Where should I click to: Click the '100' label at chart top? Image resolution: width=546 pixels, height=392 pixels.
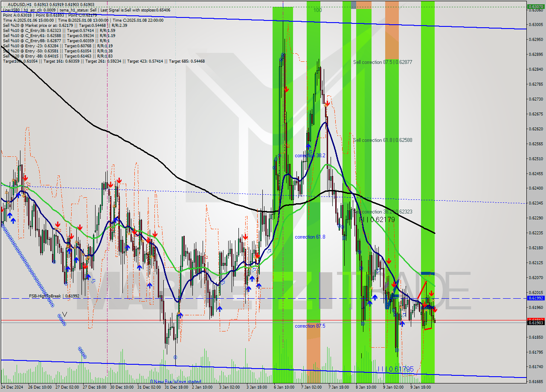coord(317,10)
